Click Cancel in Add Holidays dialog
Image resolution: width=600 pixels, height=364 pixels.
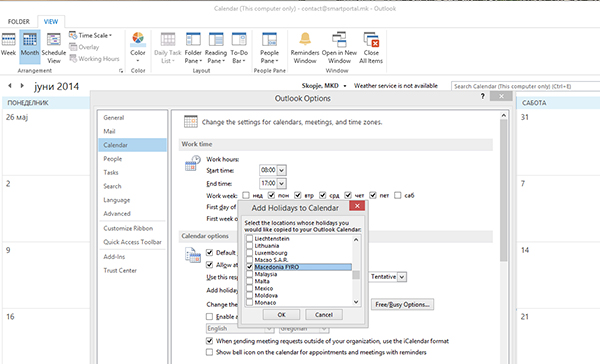[x=324, y=315]
